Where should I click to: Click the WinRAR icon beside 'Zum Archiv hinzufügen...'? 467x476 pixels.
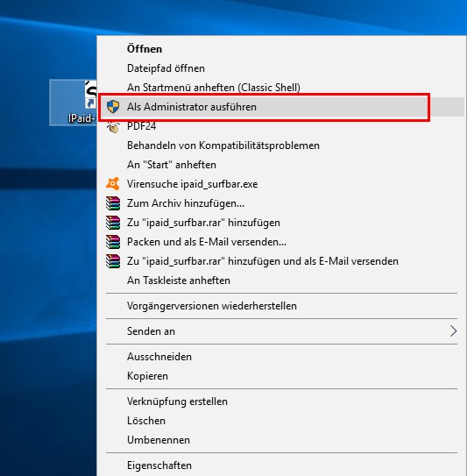click(x=113, y=203)
